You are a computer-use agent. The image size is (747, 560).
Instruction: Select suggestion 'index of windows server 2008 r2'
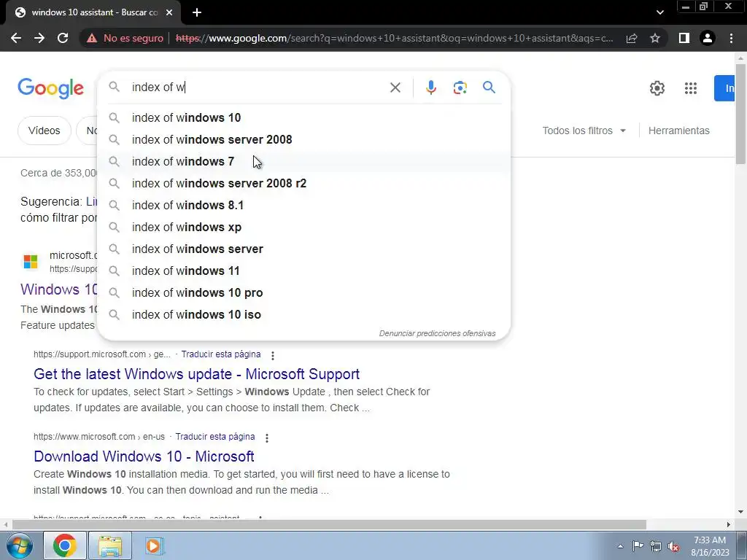click(303, 183)
